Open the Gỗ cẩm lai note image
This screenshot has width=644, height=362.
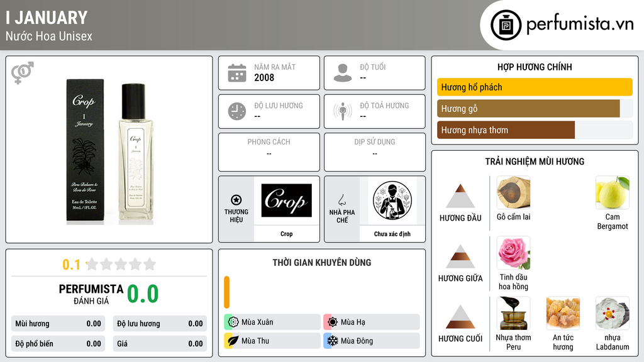click(x=513, y=192)
